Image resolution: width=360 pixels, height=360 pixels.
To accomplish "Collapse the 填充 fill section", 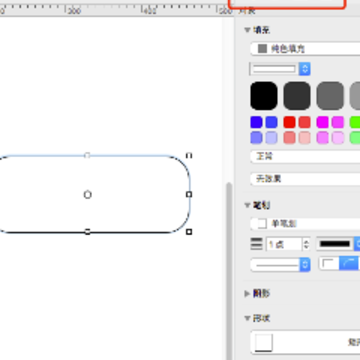I will [x=247, y=30].
